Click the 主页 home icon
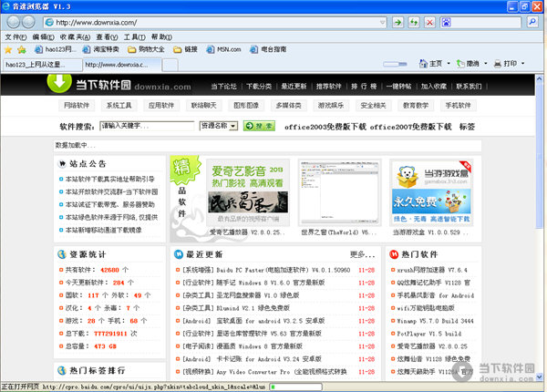Image resolution: width=547 pixels, height=392 pixels. click(x=423, y=64)
